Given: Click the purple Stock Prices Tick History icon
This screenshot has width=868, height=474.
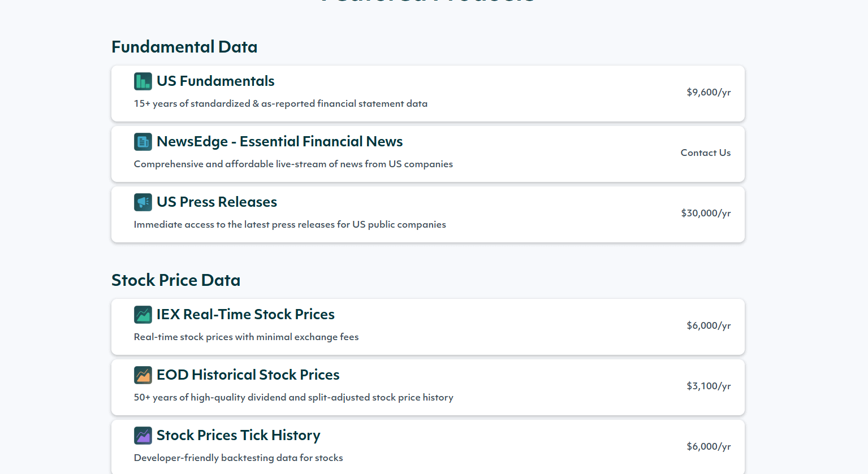Looking at the screenshot, I should pos(143,436).
